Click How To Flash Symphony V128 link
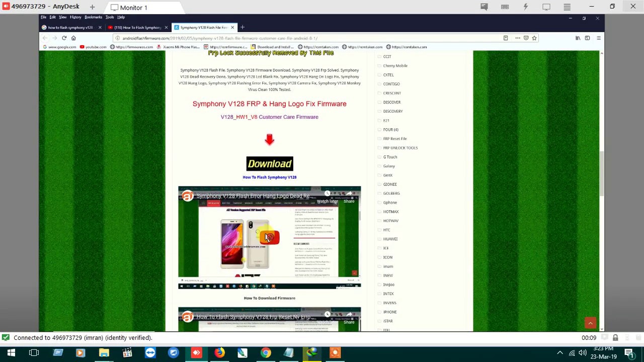Image resolution: width=644 pixels, height=362 pixels. click(x=269, y=177)
